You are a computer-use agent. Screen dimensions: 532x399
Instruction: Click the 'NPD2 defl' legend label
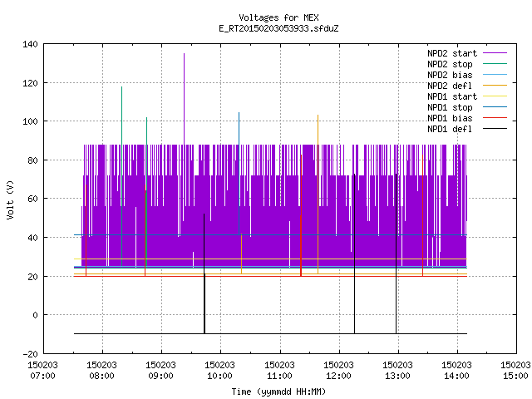[450, 86]
